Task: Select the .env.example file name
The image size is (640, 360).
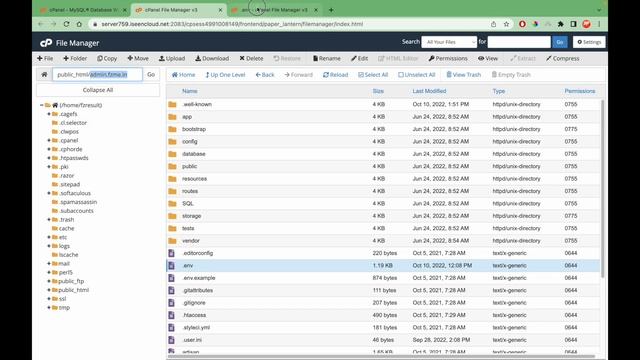Action: pos(198,278)
